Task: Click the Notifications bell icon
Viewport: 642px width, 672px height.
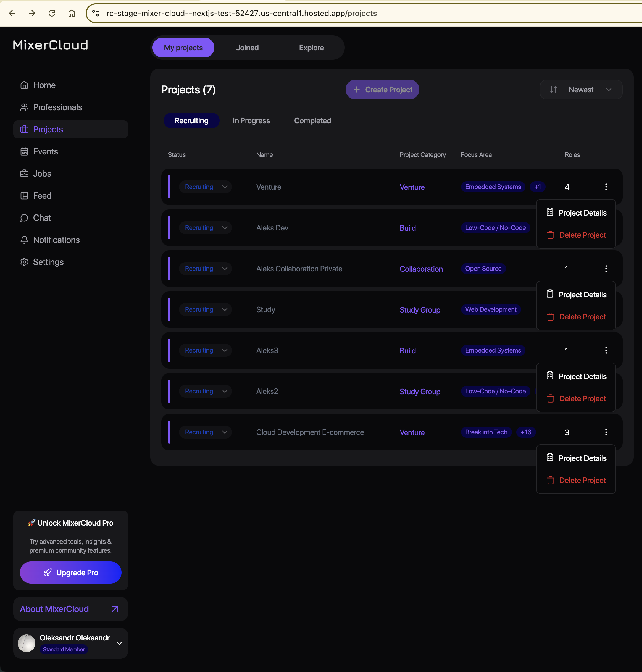Action: click(24, 240)
